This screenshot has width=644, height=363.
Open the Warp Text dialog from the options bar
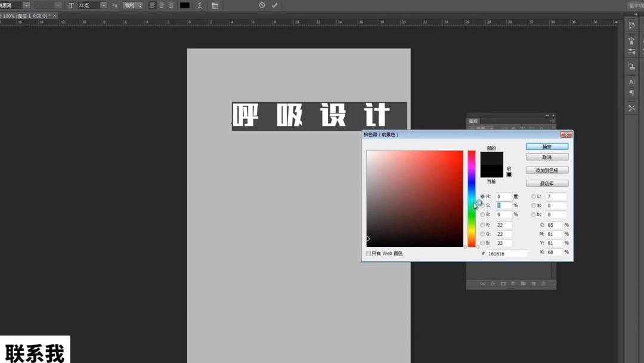(201, 5)
